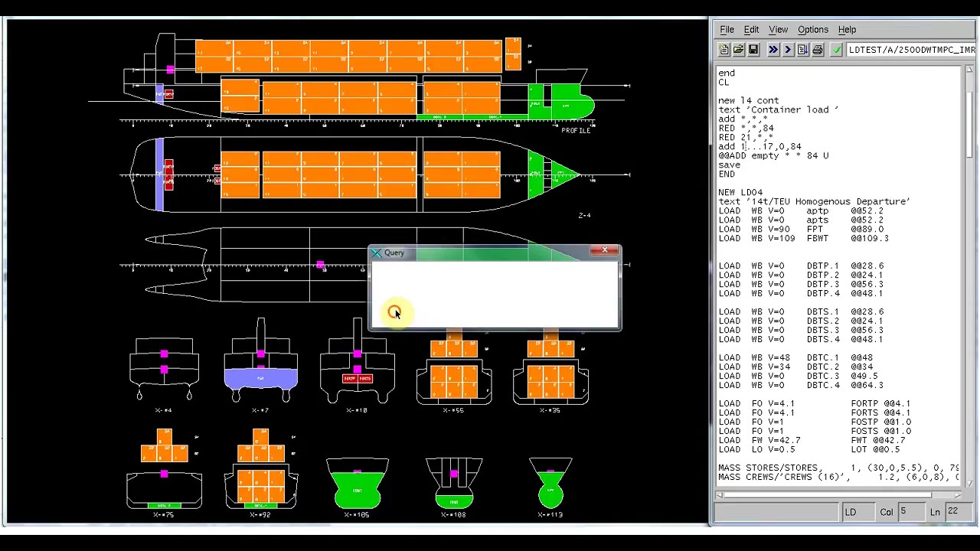This screenshot has height=551, width=980.
Task: Click the "LOAD WB V=109 FBWT" line
Action: (803, 238)
